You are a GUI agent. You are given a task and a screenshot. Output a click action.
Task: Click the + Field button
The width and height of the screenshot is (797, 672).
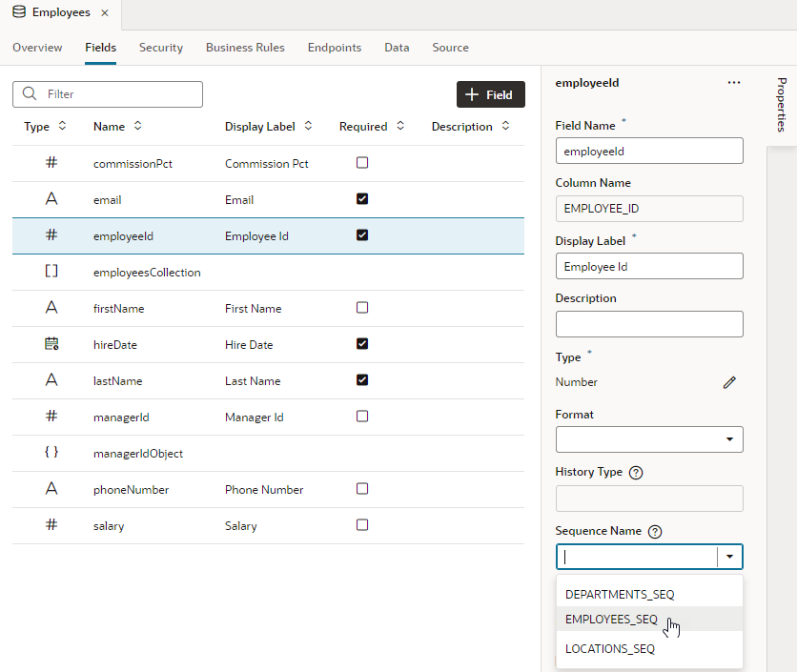(x=491, y=94)
